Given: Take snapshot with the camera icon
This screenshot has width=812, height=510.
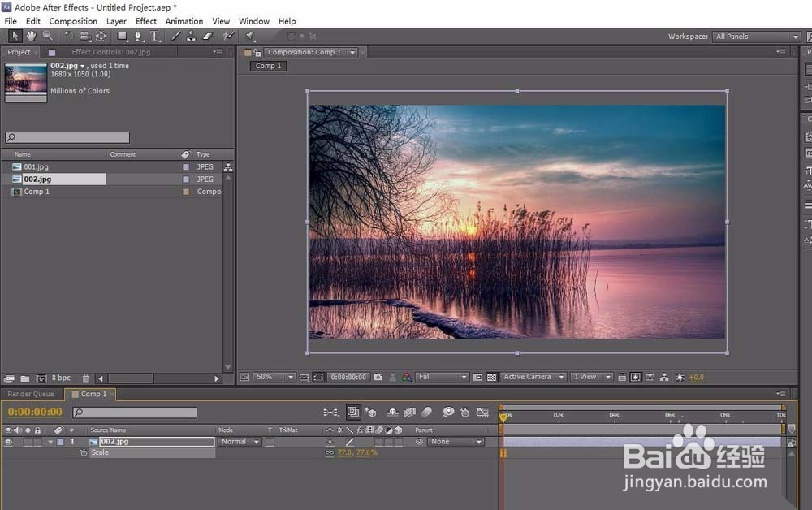Looking at the screenshot, I should coord(378,377).
